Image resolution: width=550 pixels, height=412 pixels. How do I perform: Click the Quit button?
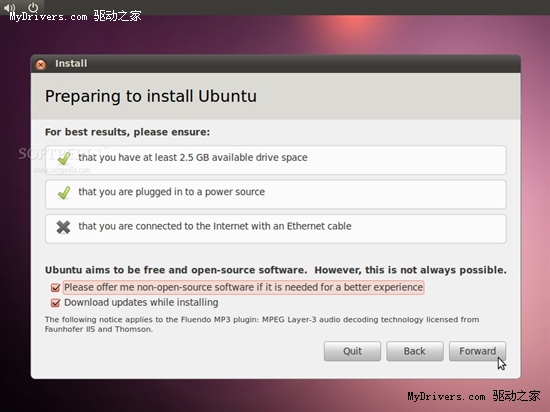tap(352, 351)
